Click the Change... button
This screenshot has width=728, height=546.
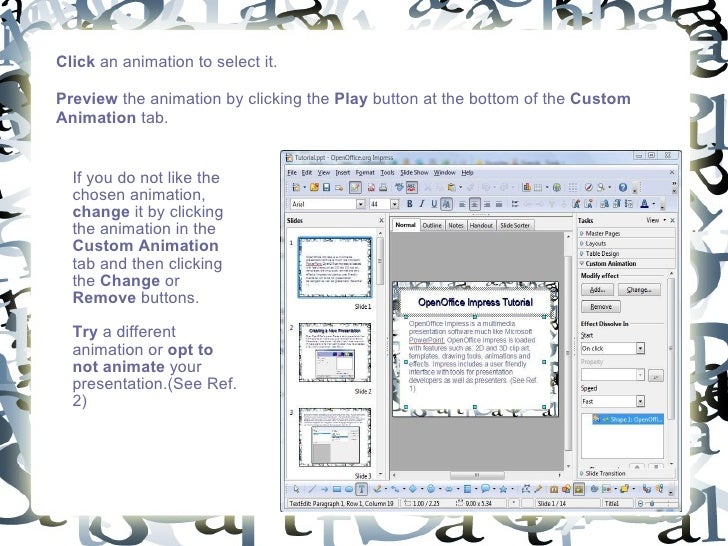[x=639, y=290]
